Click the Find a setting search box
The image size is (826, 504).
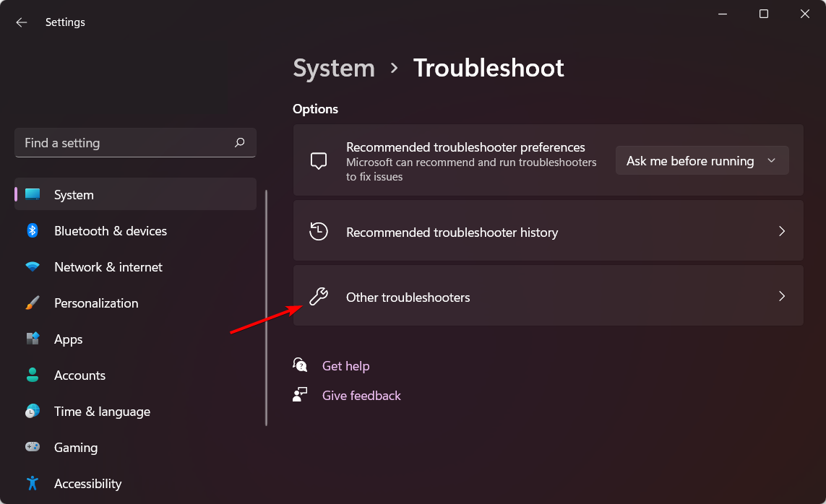click(135, 142)
